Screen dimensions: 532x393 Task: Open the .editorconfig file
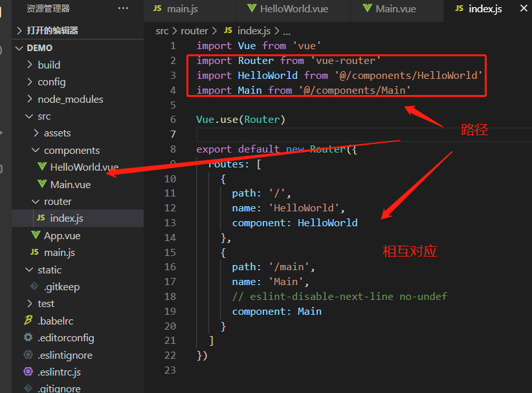pos(66,338)
